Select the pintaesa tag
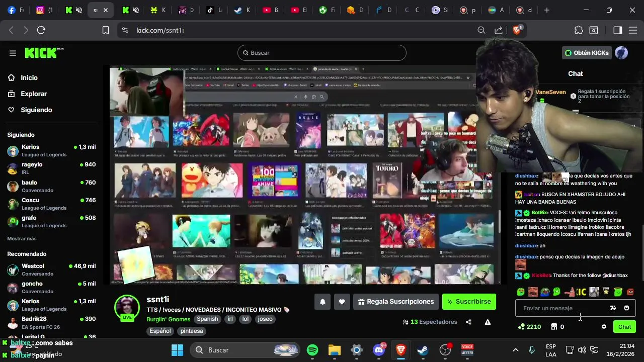644x362 pixels. (x=192, y=331)
